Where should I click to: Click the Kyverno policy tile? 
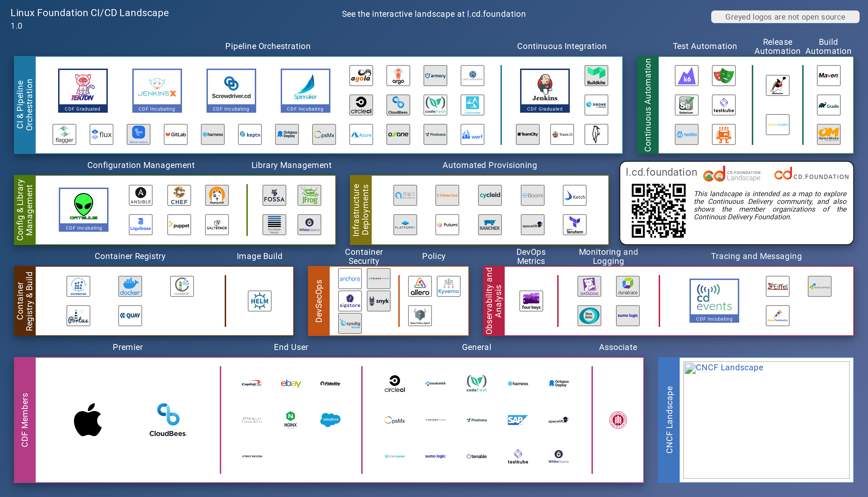(x=449, y=286)
